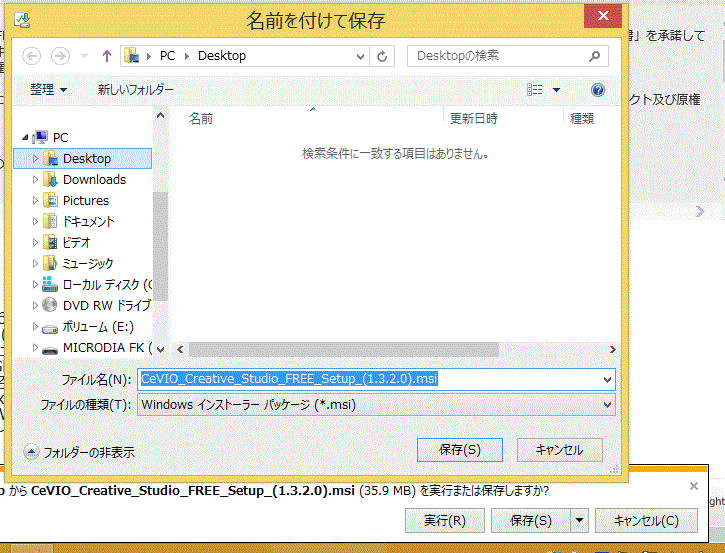The width and height of the screenshot is (725, 553).
Task: Click horizontal scrollbar right arrow
Action: 613,350
